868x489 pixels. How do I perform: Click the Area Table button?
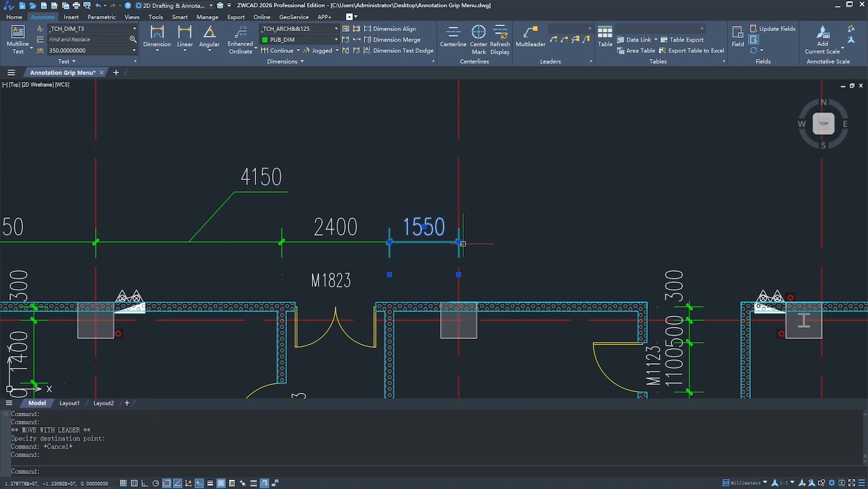[x=636, y=51]
